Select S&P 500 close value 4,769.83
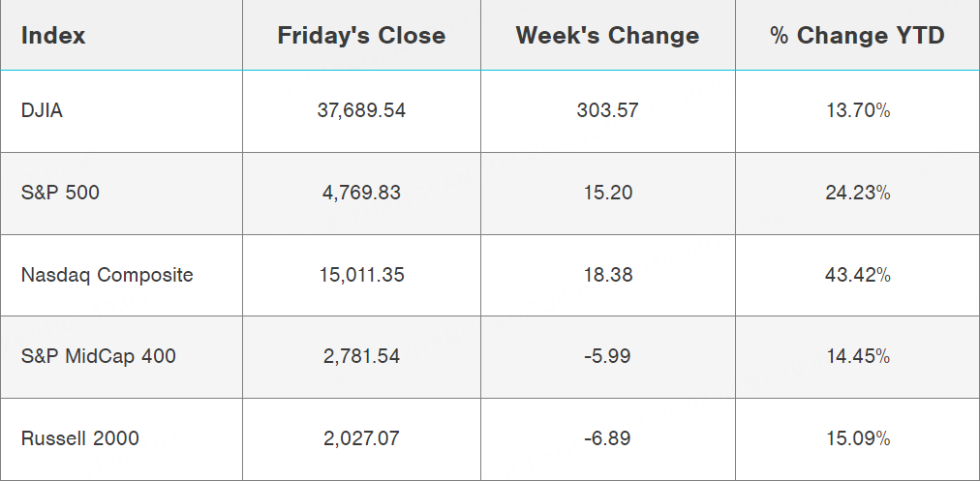The image size is (980, 481). [361, 193]
